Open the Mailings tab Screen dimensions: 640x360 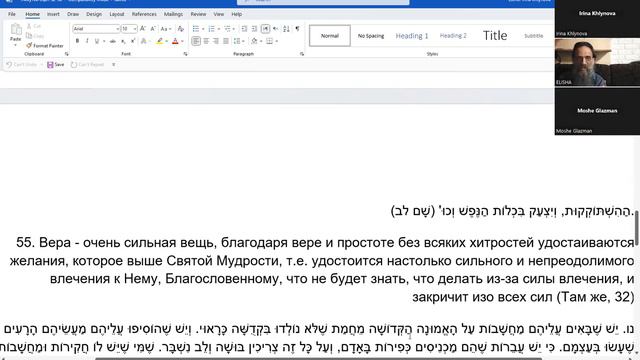tap(173, 14)
